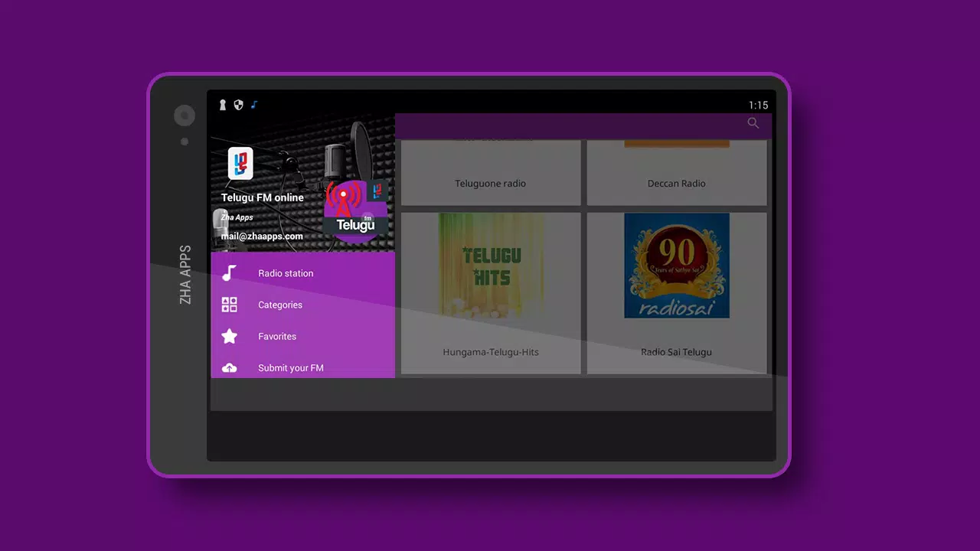
Task: Tap the app logo in the drawer header
Action: (x=240, y=164)
